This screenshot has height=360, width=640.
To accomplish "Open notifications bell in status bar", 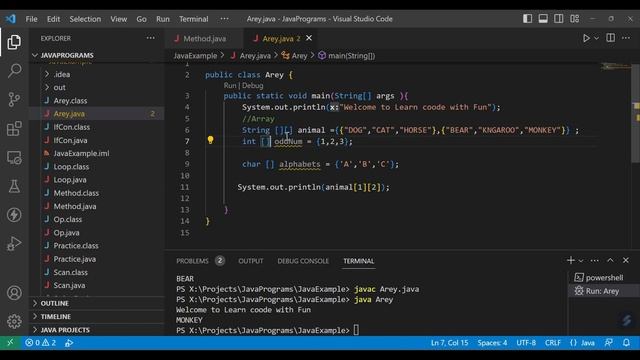I will coord(626,343).
